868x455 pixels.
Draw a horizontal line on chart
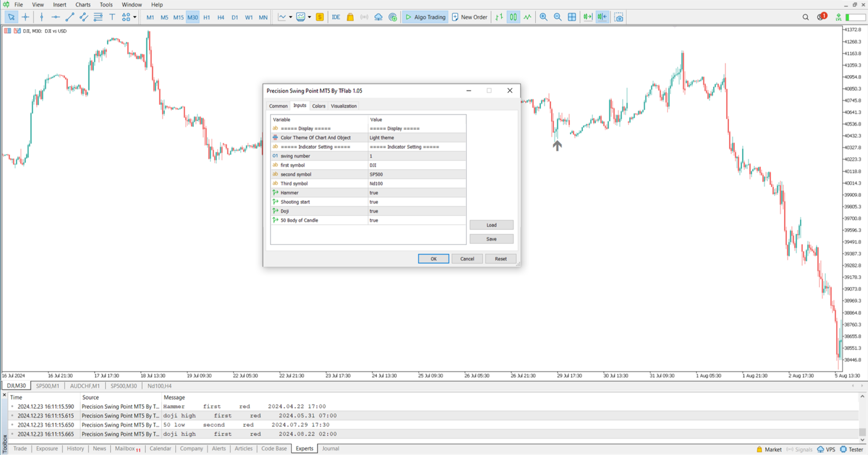point(56,17)
